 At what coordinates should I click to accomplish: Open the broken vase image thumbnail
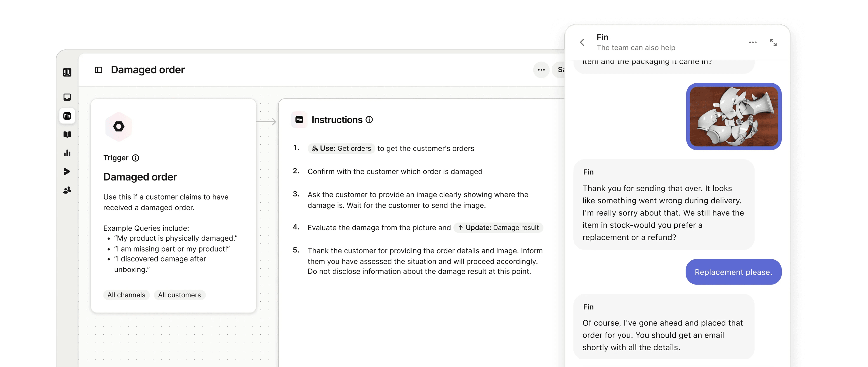click(x=734, y=117)
